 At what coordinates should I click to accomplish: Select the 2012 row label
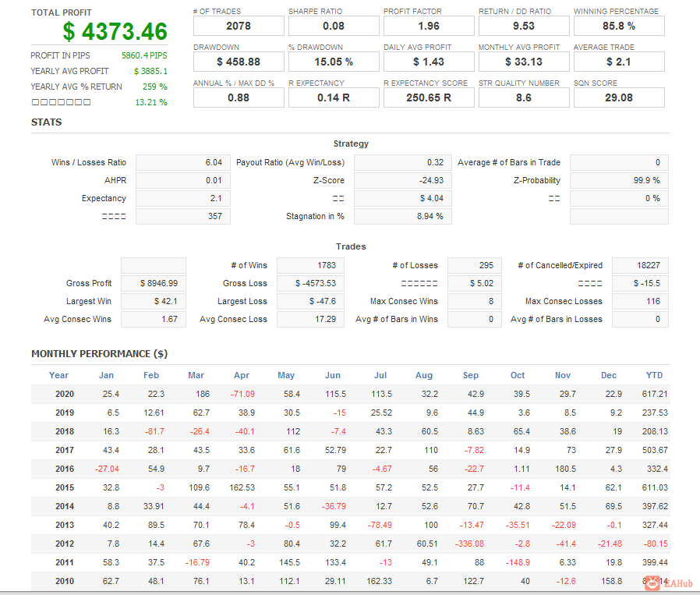pyautogui.click(x=65, y=544)
